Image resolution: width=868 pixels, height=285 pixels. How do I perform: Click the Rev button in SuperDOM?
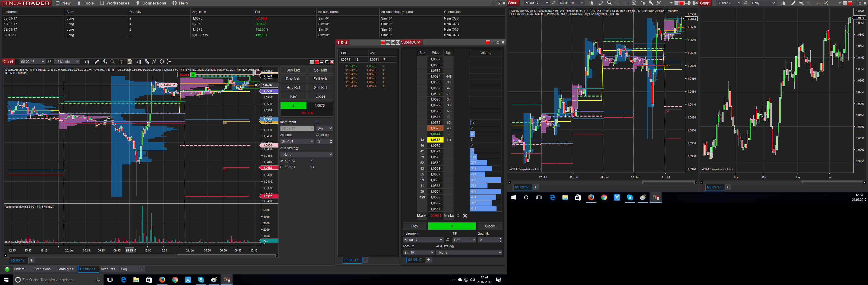pyautogui.click(x=414, y=226)
